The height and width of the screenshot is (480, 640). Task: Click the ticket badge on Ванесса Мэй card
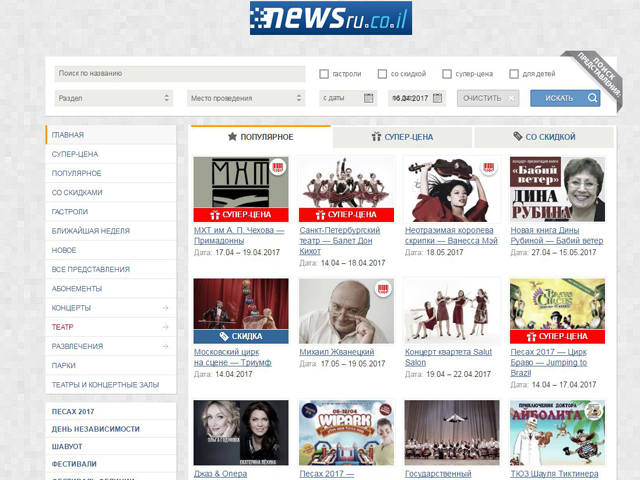pyautogui.click(x=489, y=167)
